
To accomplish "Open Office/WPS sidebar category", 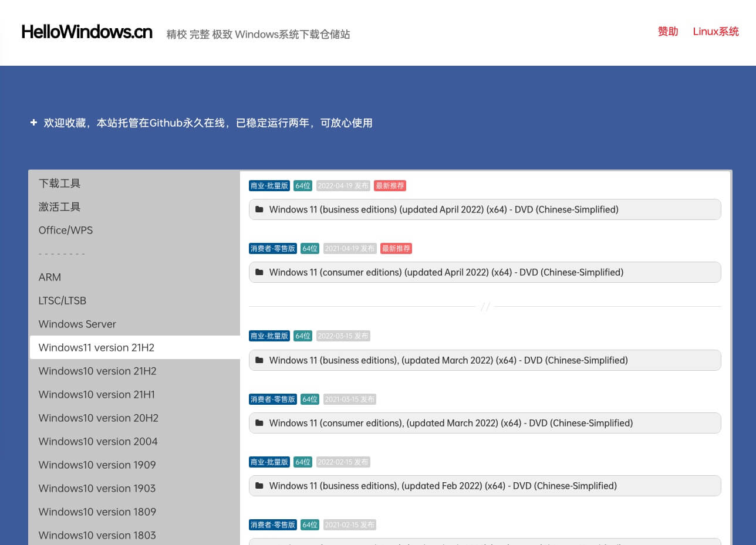I will click(135, 230).
